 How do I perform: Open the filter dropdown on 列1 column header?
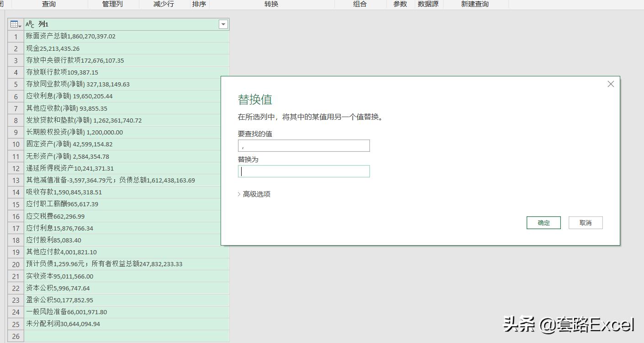[x=223, y=24]
